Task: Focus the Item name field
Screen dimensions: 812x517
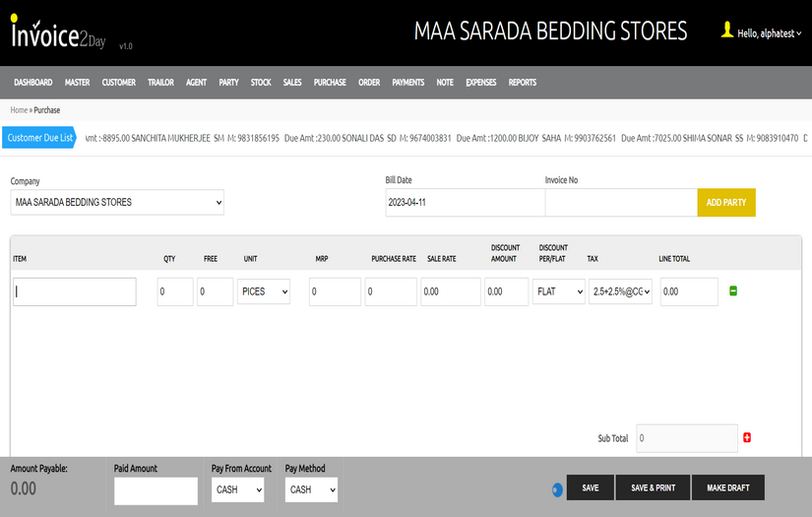Action: point(75,291)
